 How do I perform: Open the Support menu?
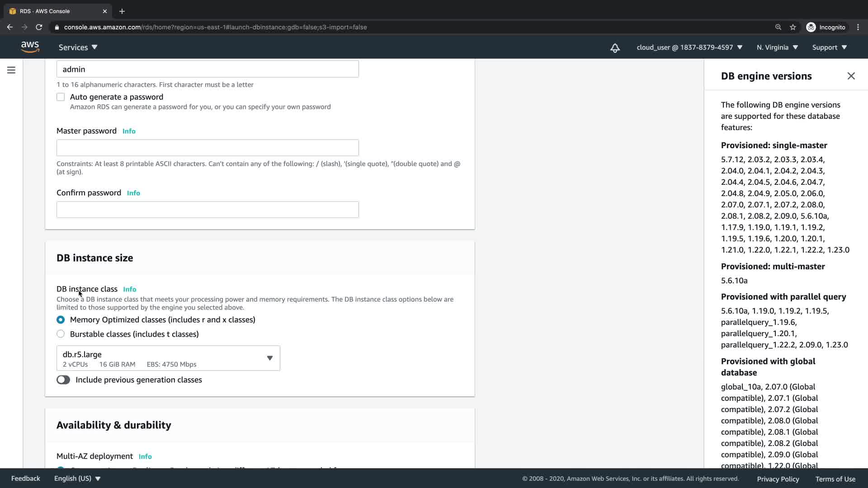[829, 47]
